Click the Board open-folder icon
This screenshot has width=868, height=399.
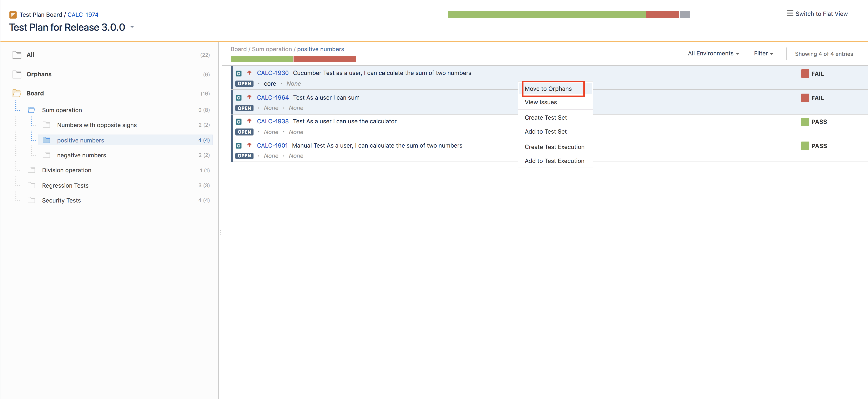(x=17, y=93)
